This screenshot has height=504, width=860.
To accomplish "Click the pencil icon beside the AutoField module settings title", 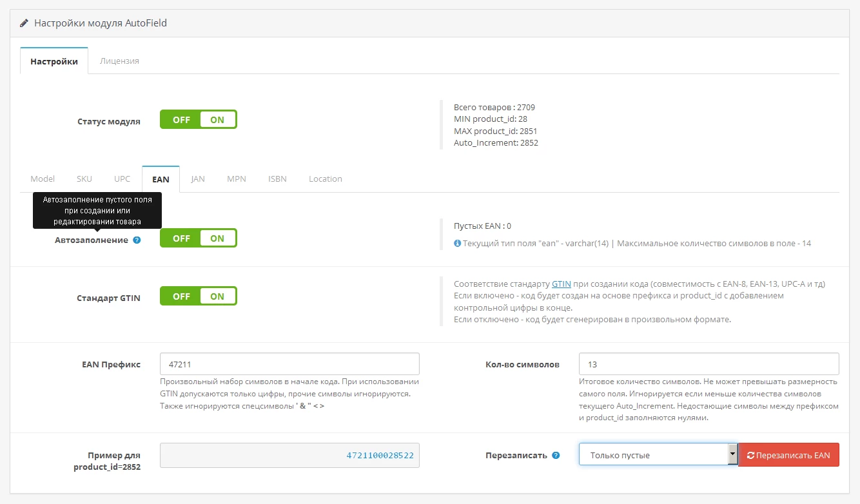I will click(24, 23).
